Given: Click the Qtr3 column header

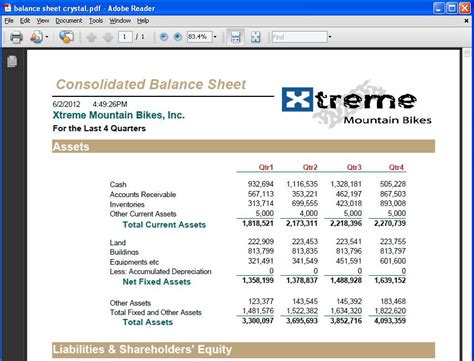Looking at the screenshot, I should click(x=354, y=167).
